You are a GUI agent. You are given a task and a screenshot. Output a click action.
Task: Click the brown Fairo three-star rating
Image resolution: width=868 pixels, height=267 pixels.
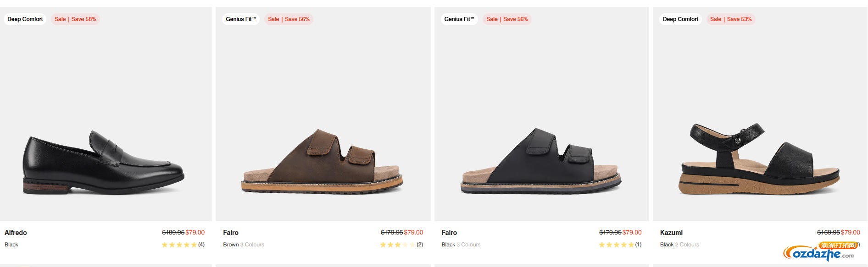[x=398, y=245]
